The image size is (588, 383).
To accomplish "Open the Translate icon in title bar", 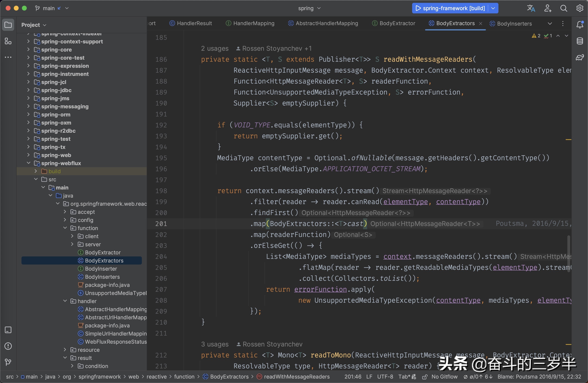I will [x=531, y=8].
